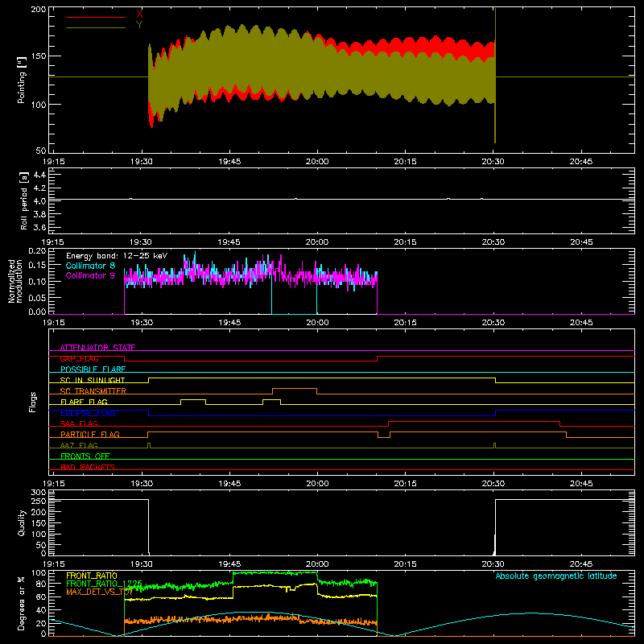Click the "SC_IN_SUNLIGHT" flag label
This screenshot has width=644, height=644.
(93, 380)
